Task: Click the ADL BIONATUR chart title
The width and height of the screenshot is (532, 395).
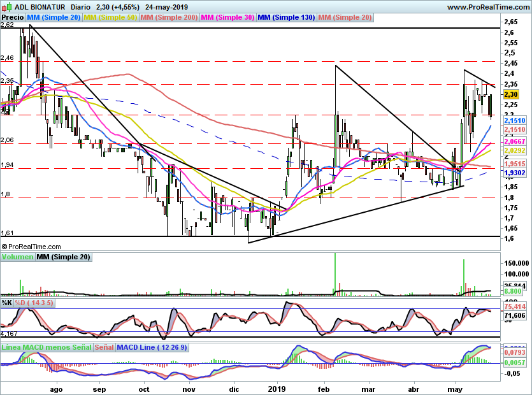Action: coord(40,7)
